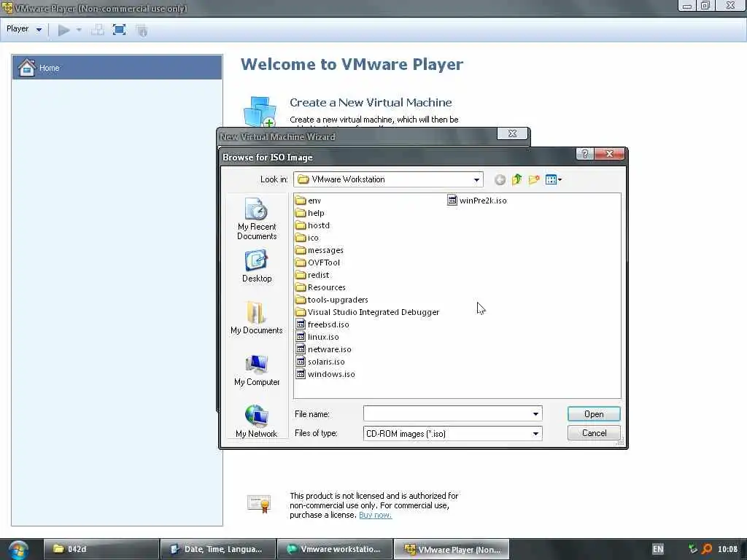Expand the Look in folder dropdown

click(x=476, y=179)
